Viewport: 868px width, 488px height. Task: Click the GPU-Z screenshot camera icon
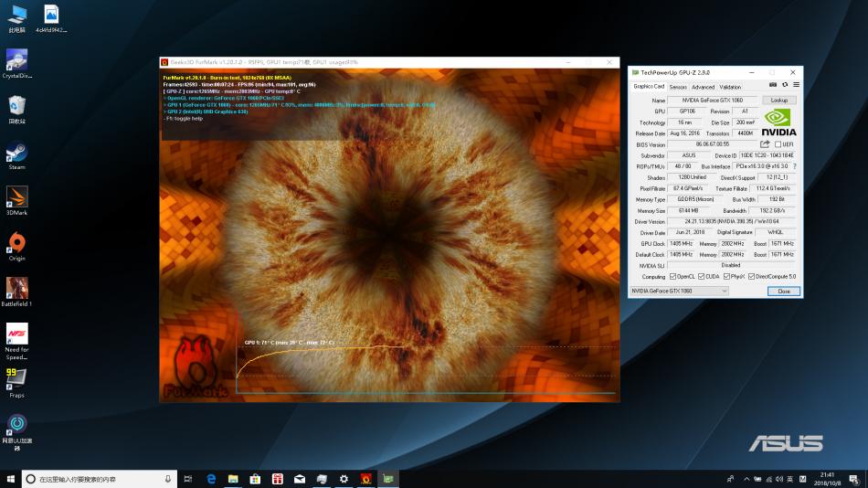point(773,85)
